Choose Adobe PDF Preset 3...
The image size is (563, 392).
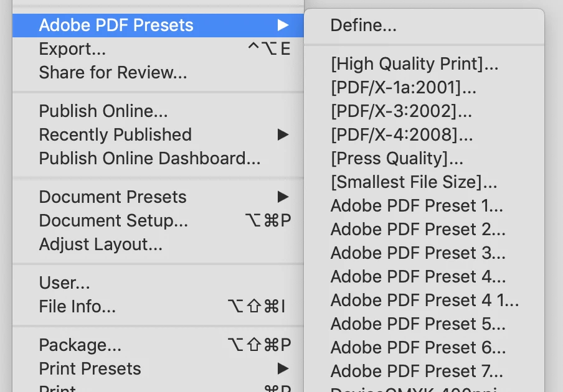(424, 253)
